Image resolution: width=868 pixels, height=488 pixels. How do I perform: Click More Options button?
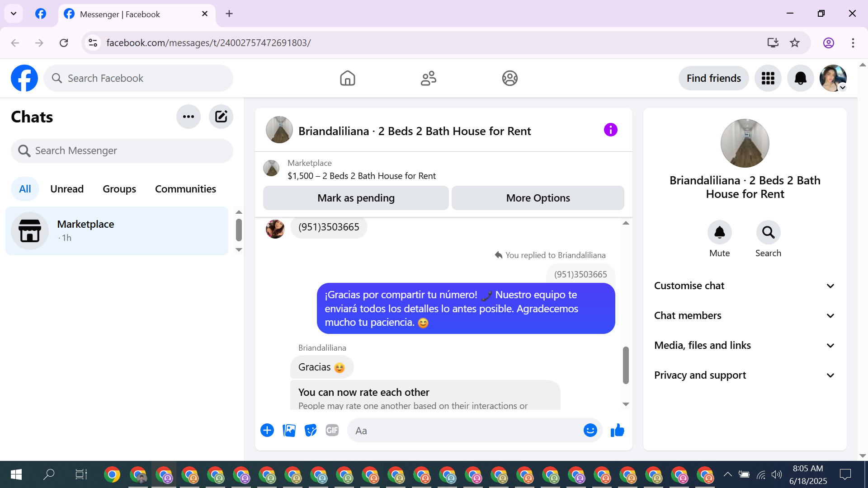538,198
